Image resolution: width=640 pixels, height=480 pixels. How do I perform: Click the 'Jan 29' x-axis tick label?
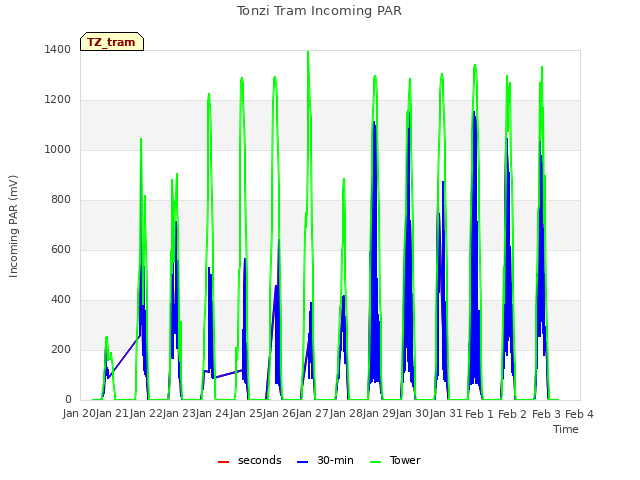pyautogui.click(x=380, y=414)
